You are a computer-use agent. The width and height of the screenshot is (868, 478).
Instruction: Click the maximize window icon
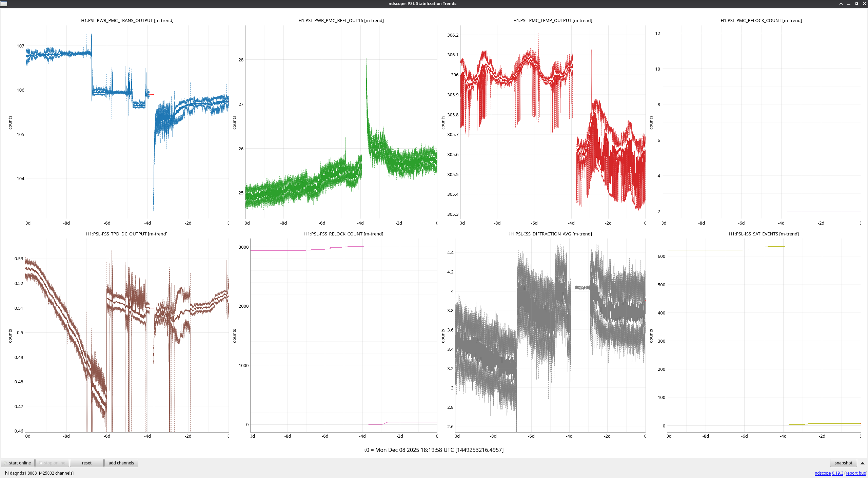point(856,4)
